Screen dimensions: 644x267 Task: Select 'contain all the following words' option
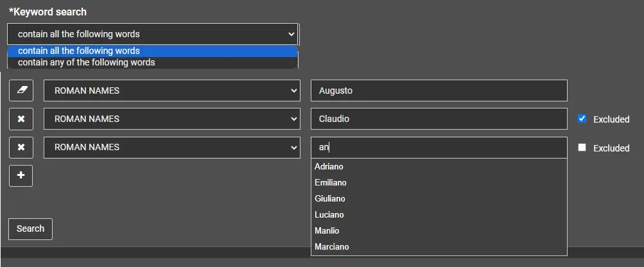point(79,51)
